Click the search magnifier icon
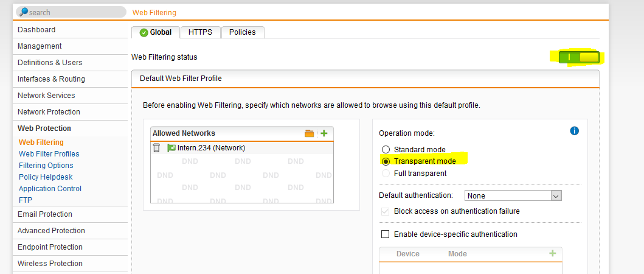644x274 pixels. (23, 12)
